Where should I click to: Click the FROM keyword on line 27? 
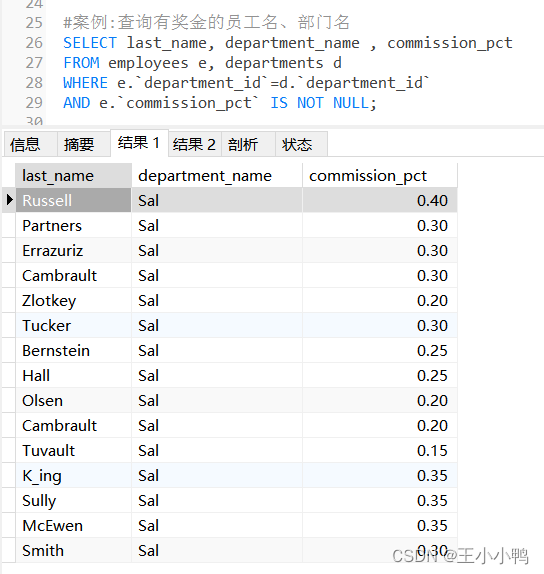pos(81,63)
